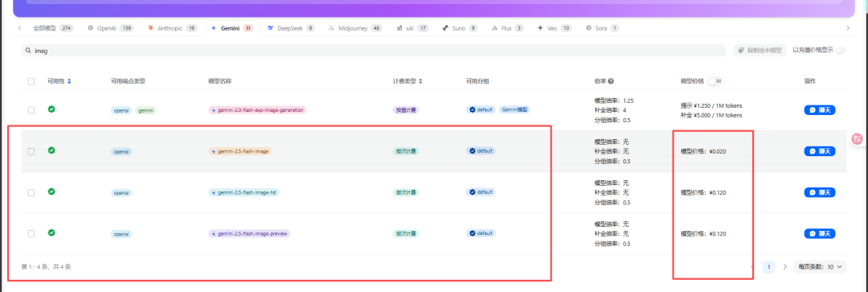The width and height of the screenshot is (868, 292).
Task: Sort by the 计费类型 column arrows
Action: 420,81
